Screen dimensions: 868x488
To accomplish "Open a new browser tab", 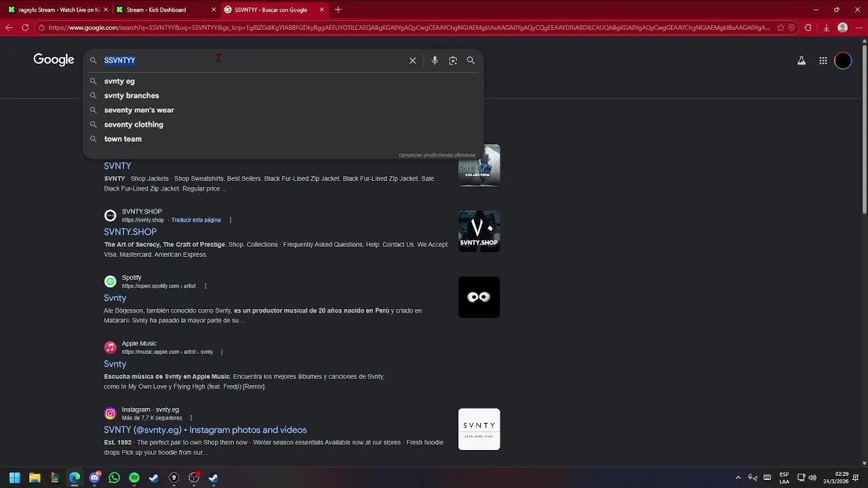I will [x=338, y=9].
